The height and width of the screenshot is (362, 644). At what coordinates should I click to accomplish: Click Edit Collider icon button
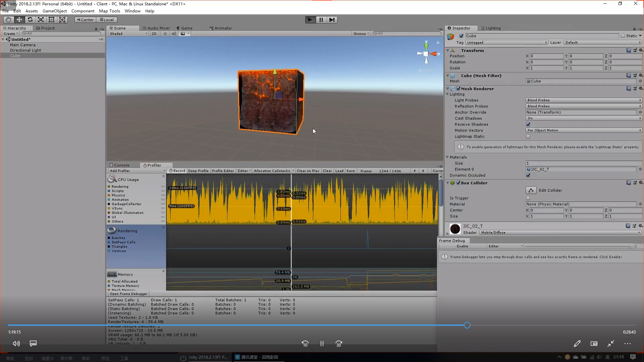(531, 190)
